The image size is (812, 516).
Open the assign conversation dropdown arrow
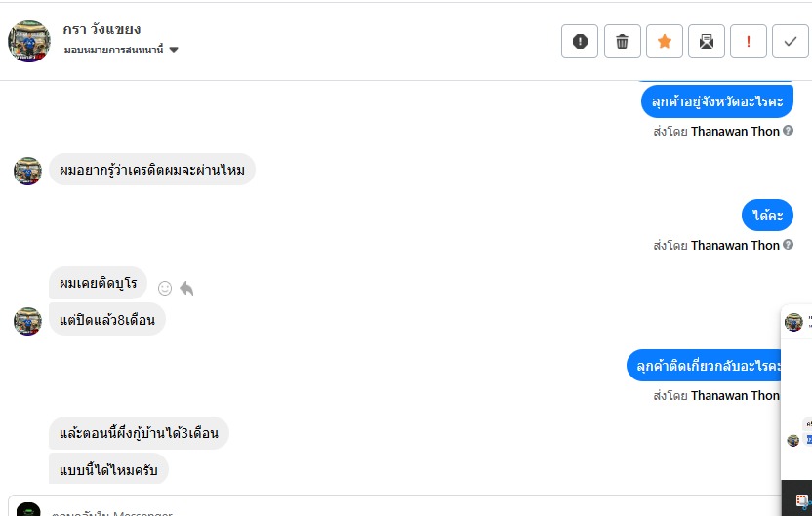click(174, 50)
